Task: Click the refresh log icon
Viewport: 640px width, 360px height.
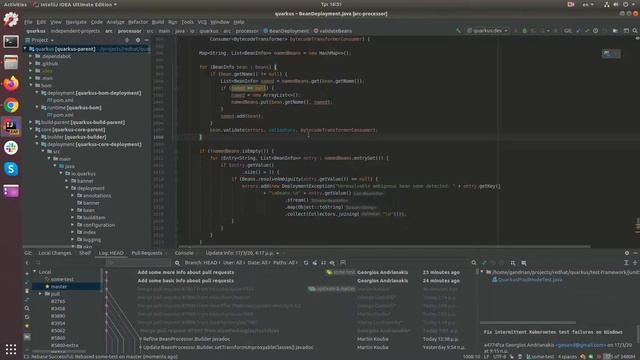Action: pyautogui.click(x=306, y=263)
